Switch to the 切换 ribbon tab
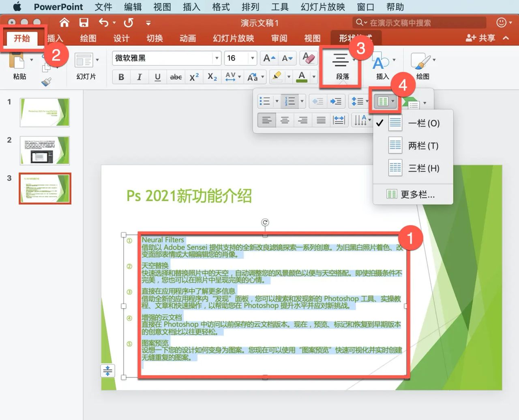Viewport: 519px width, 420px height. pos(154,38)
